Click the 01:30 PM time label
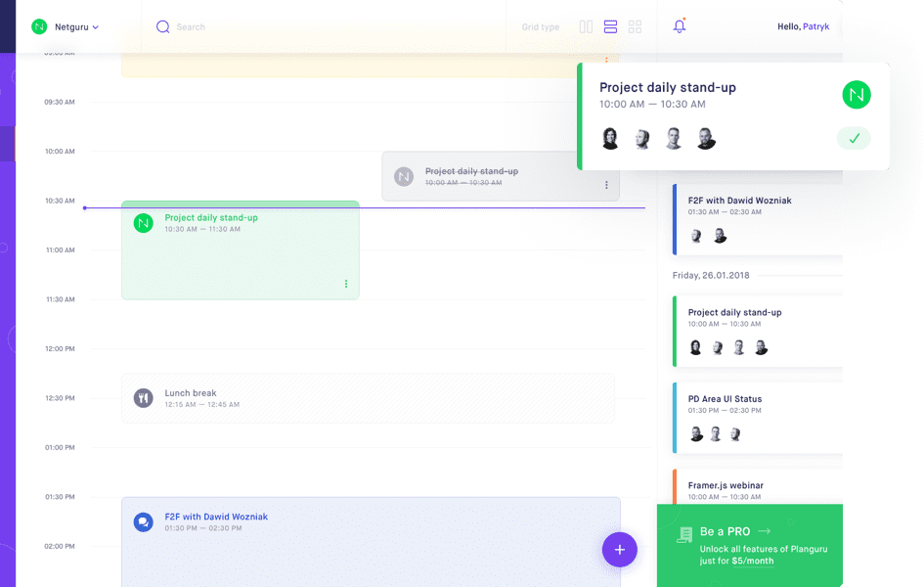This screenshot has width=924, height=587. (x=60, y=497)
